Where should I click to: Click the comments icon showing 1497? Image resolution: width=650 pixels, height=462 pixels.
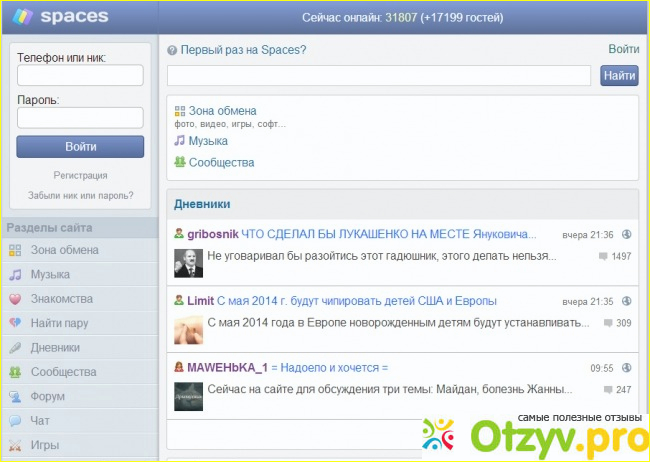[x=602, y=257]
